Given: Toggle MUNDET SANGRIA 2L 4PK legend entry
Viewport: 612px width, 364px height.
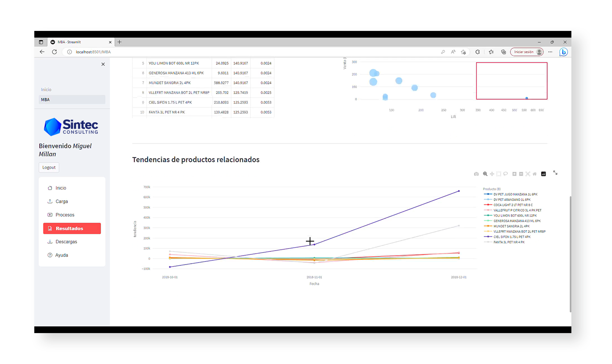Looking at the screenshot, I should pos(507,226).
